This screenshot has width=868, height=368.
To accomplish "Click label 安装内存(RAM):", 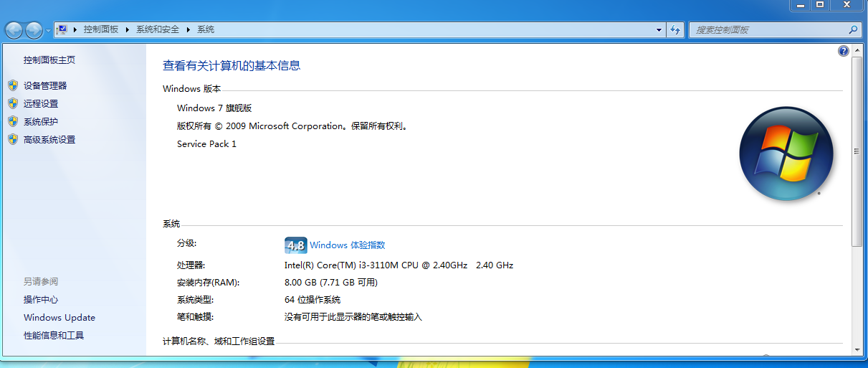I will tap(208, 283).
